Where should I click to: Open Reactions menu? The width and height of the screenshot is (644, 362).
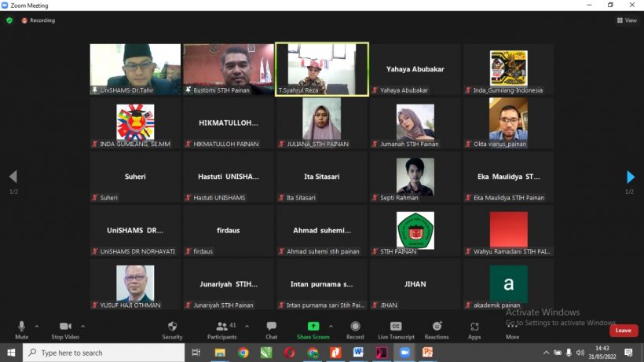pos(437,331)
